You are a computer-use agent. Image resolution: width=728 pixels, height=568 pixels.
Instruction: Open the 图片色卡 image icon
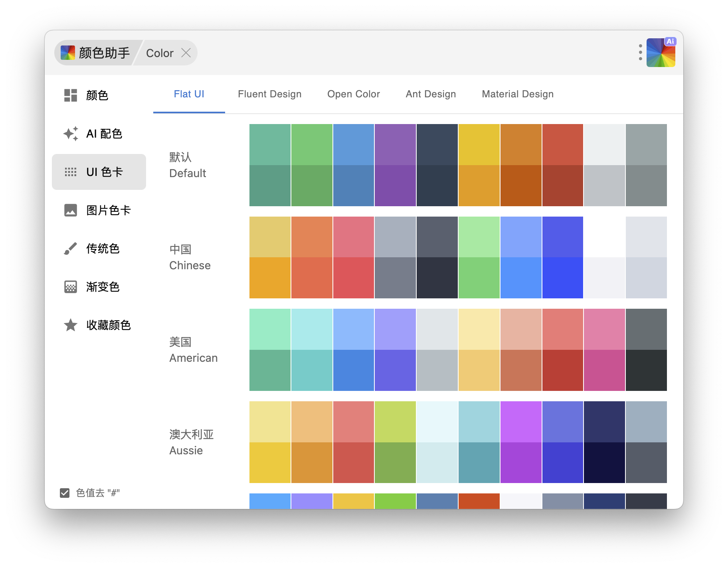click(x=71, y=210)
